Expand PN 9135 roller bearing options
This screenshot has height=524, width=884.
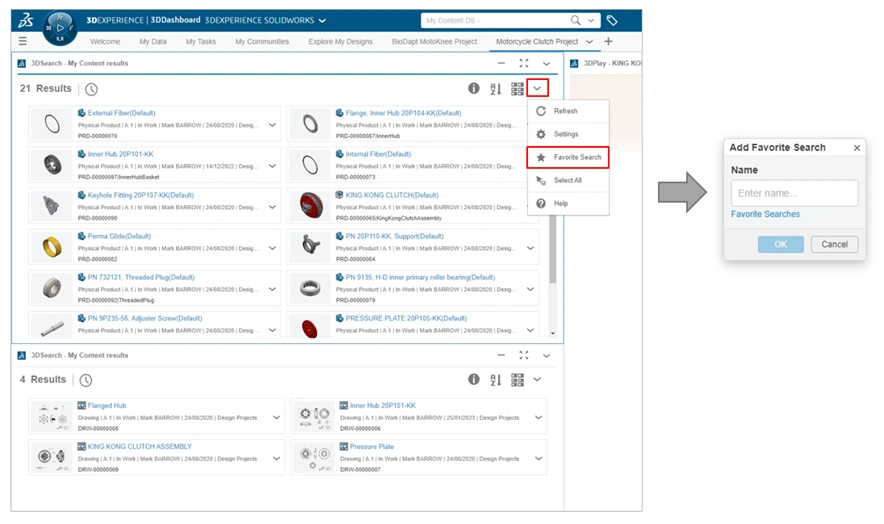tap(531, 289)
